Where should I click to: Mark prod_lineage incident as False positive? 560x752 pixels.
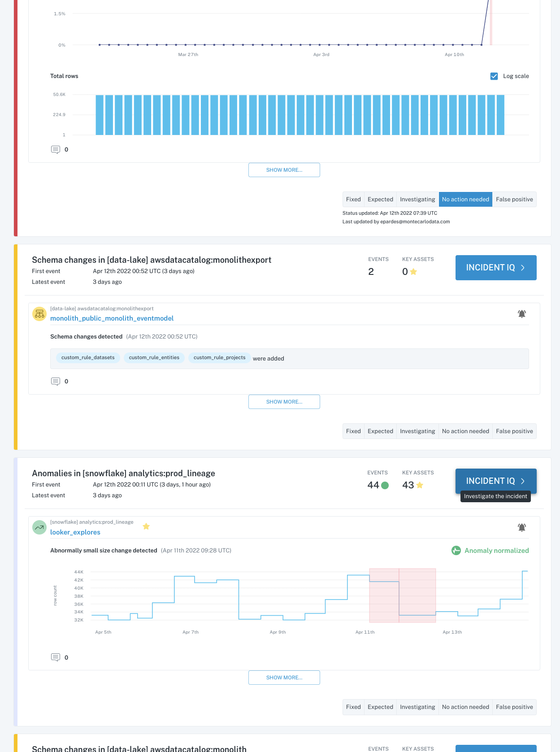(x=514, y=707)
